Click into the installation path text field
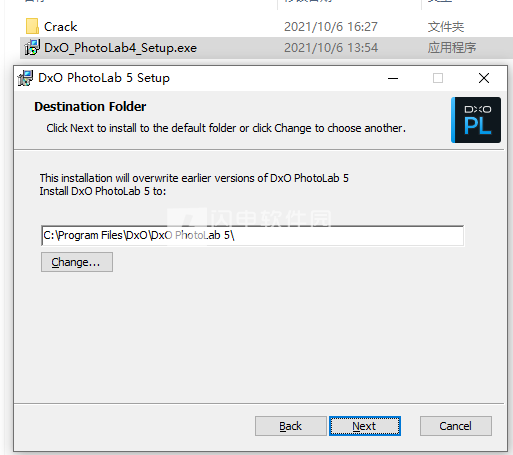 point(252,236)
